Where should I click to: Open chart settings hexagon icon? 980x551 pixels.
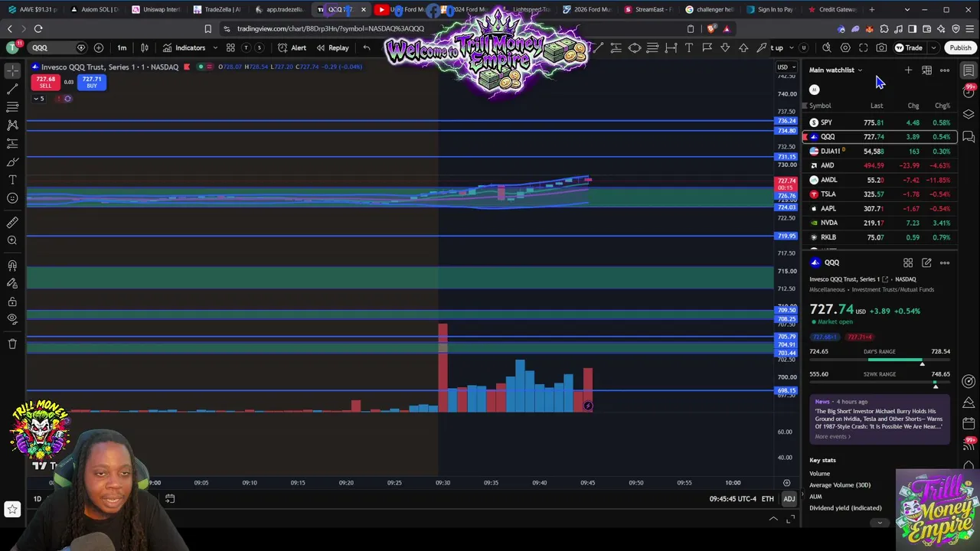tap(845, 47)
